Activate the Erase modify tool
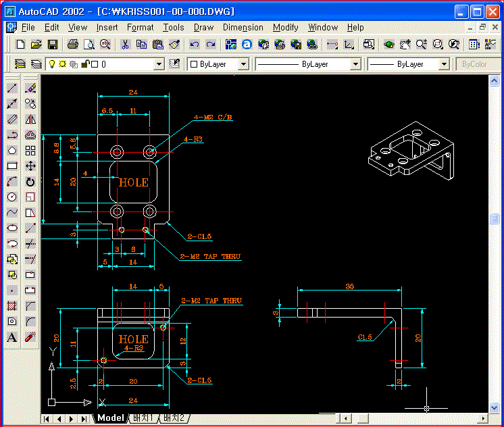This screenshot has width=504, height=427. coord(30,89)
